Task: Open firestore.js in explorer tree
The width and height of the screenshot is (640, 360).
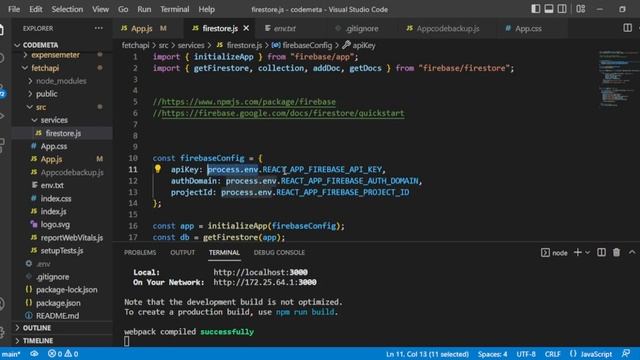Action: 63,133
